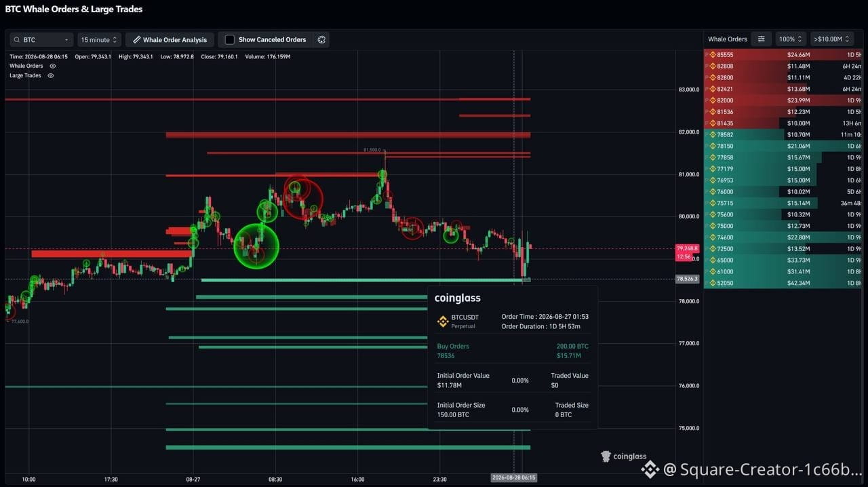868x487 pixels.
Task: Click the pencil icon on Whale Order Analysis
Action: point(136,40)
